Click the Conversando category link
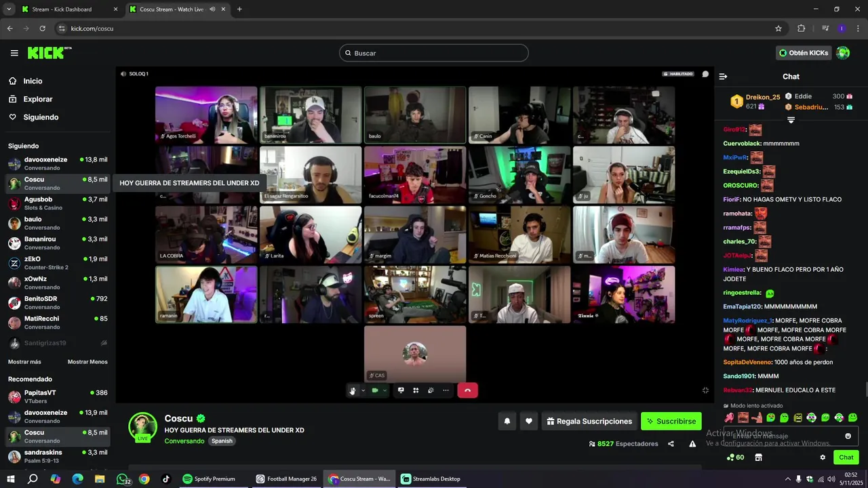The height and width of the screenshot is (488, 868). click(x=184, y=441)
